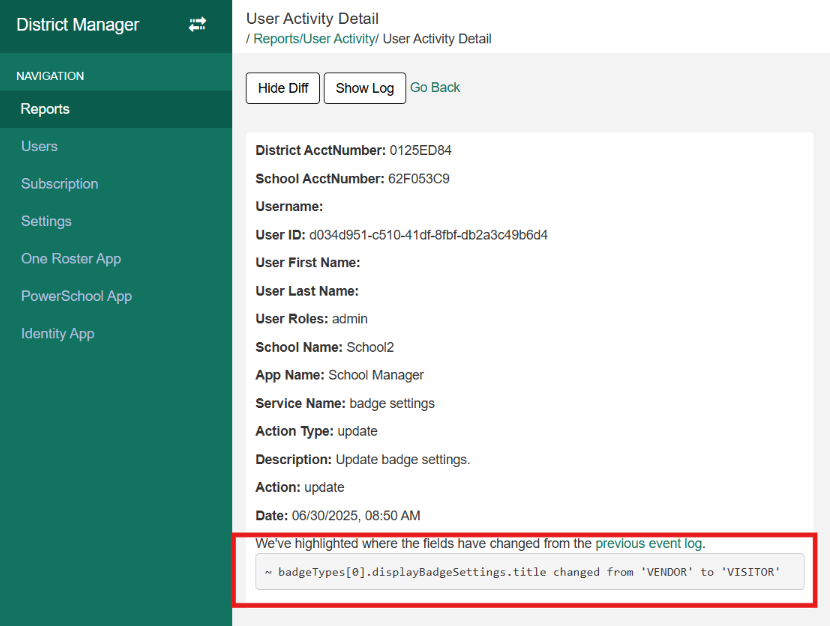830x626 pixels.
Task: Toggle the sidebar swap arrows icon
Action: point(197,24)
